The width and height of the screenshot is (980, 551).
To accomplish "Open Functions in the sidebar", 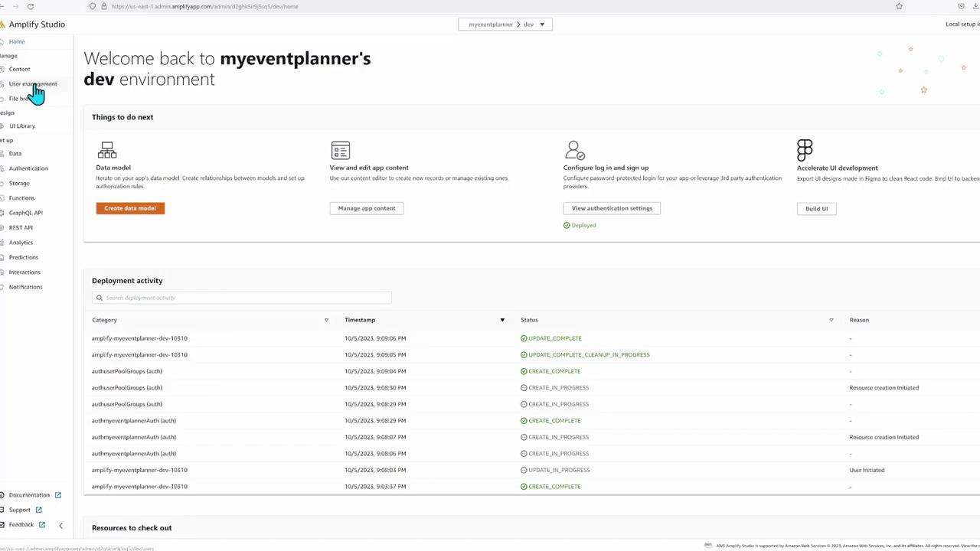I will [21, 198].
